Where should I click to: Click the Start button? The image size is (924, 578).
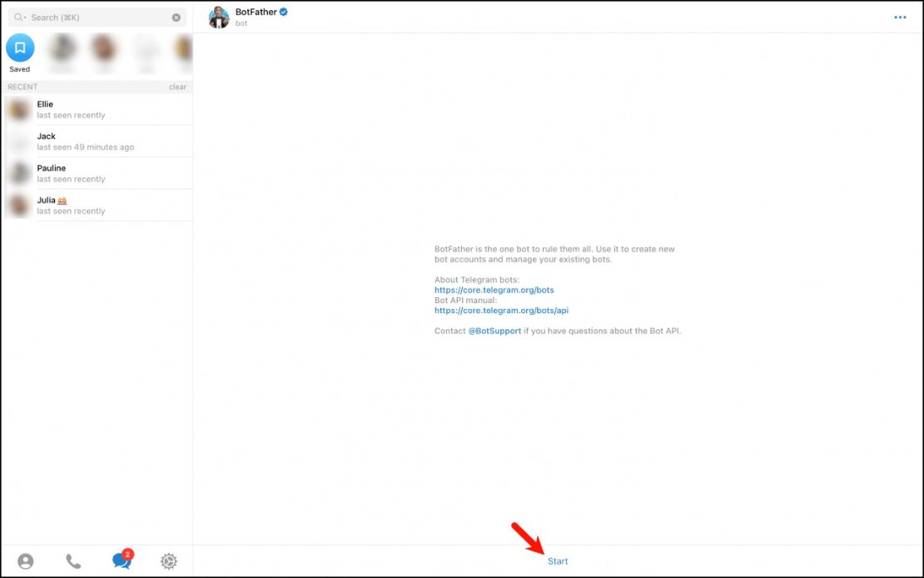click(x=558, y=561)
